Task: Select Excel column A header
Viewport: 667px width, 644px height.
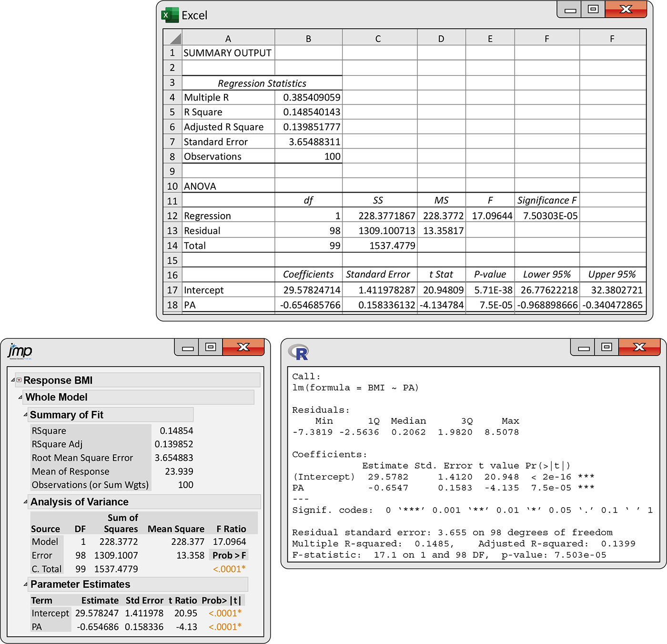Action: coord(228,38)
